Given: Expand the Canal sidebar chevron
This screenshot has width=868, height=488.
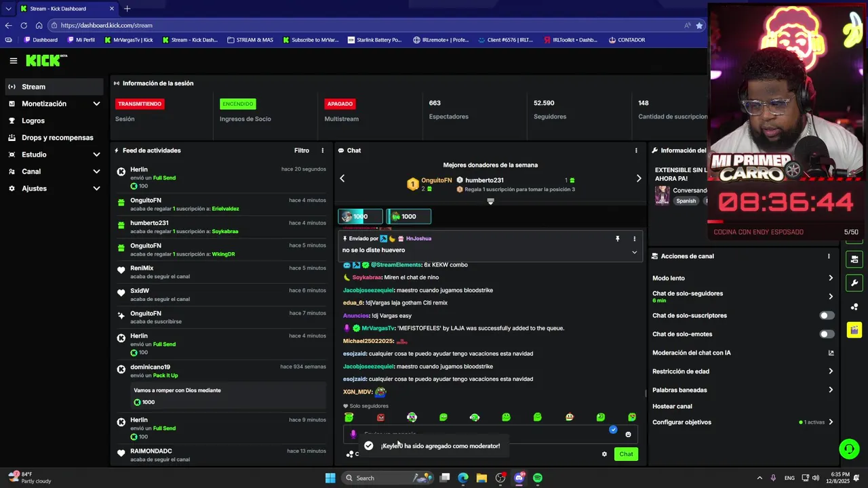Looking at the screenshot, I should pos(96,171).
